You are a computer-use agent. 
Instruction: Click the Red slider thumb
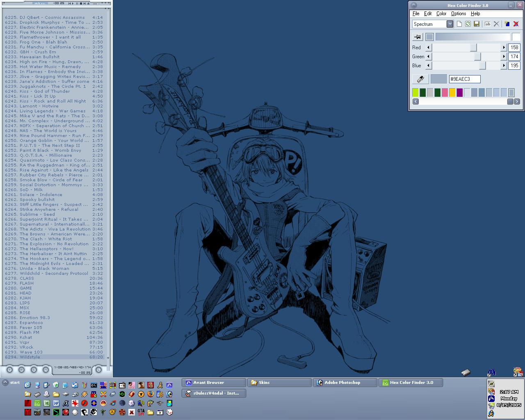[x=473, y=47]
